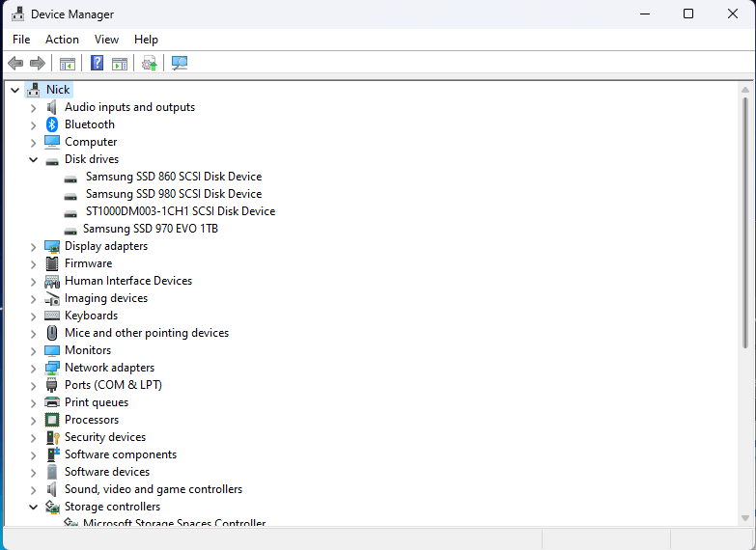Expand the Bluetooth category

(33, 125)
